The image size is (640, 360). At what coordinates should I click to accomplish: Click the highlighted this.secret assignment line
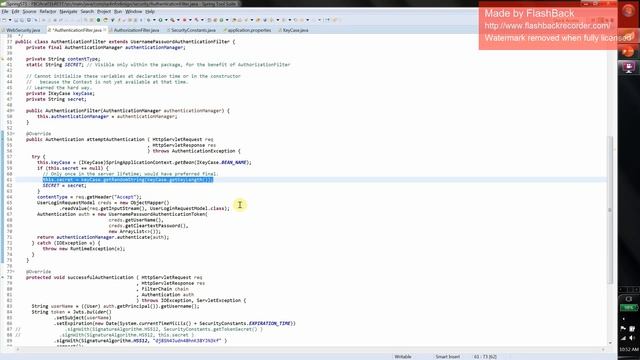128,180
